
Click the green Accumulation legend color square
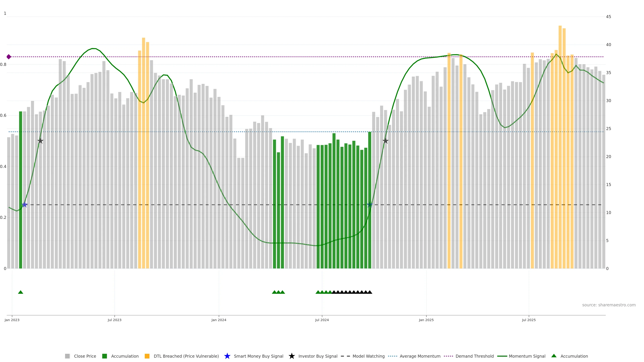click(104, 356)
